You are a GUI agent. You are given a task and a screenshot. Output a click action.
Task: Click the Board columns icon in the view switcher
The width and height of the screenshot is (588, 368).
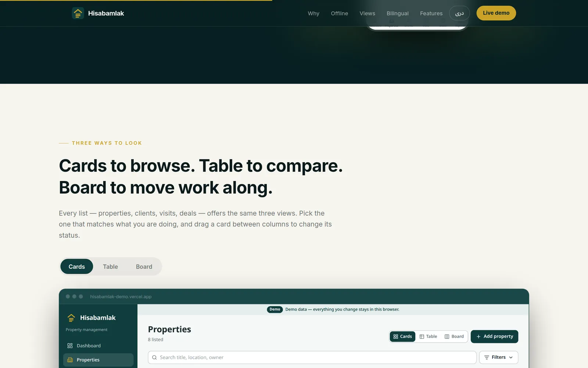[x=447, y=336]
